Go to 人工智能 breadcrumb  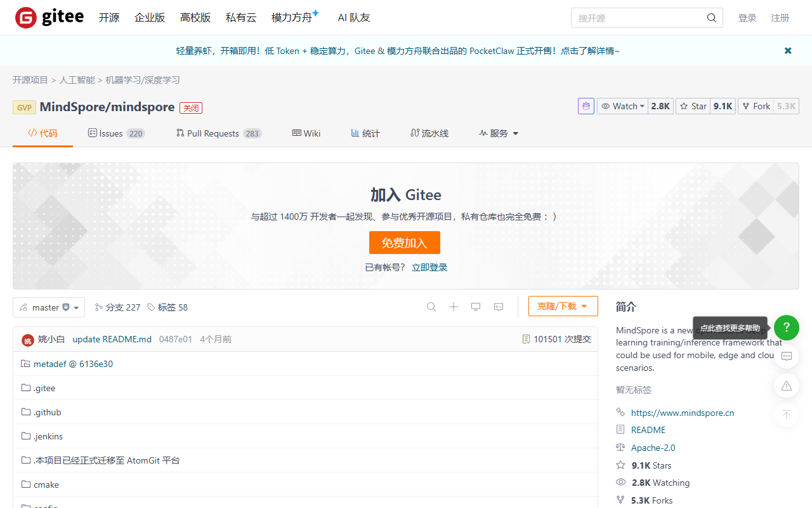[77, 80]
